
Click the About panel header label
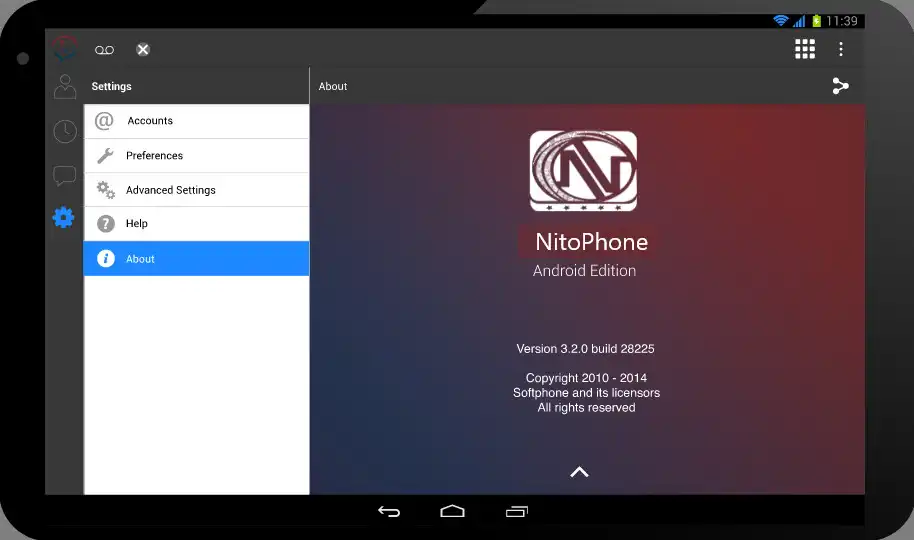[333, 86]
